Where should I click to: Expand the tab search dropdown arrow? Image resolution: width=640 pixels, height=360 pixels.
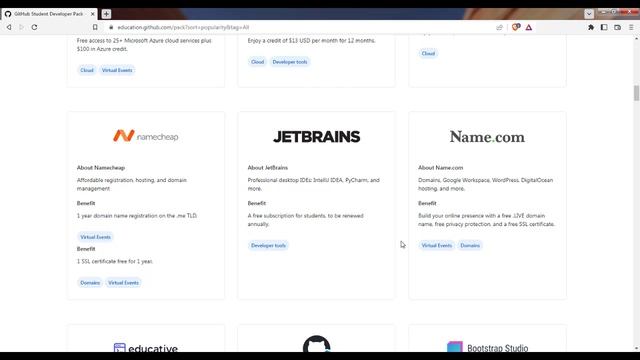pos(589,14)
